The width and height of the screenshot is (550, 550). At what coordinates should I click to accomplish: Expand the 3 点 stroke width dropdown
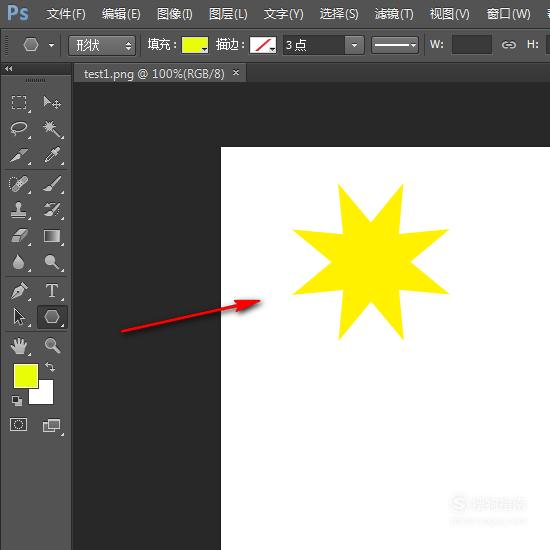[x=354, y=45]
